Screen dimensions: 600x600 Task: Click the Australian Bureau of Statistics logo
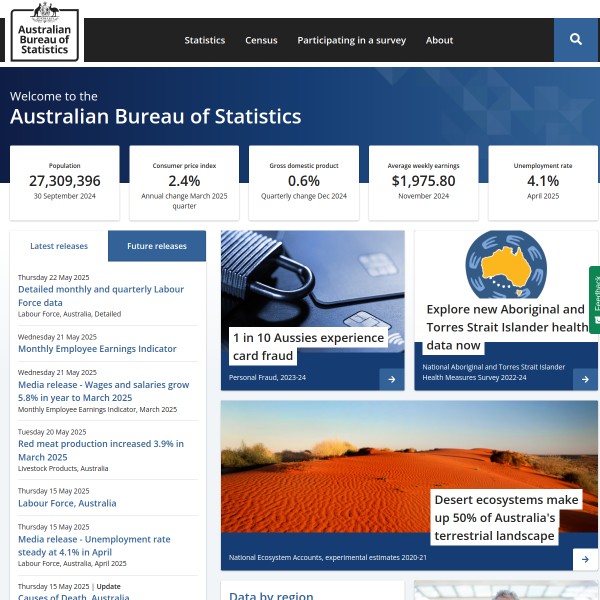pos(44,32)
